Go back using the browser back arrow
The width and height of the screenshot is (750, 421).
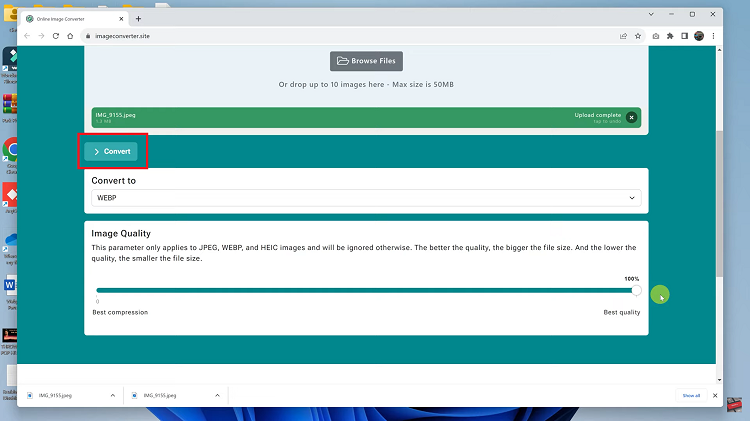[27, 36]
